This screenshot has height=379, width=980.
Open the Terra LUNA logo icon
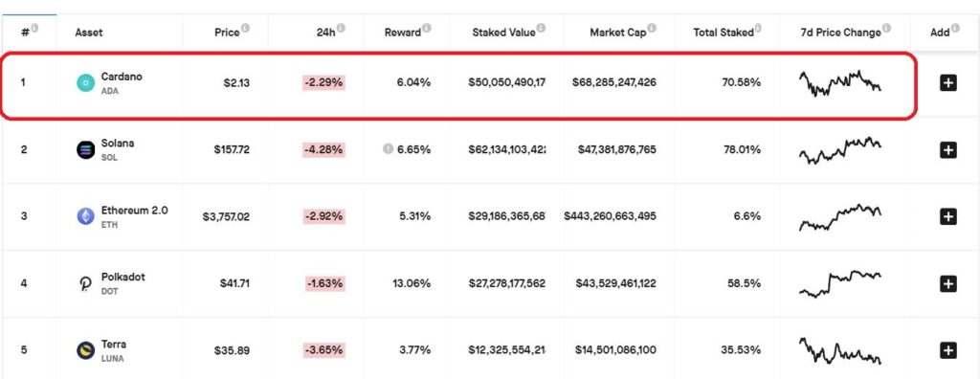pyautogui.click(x=85, y=351)
